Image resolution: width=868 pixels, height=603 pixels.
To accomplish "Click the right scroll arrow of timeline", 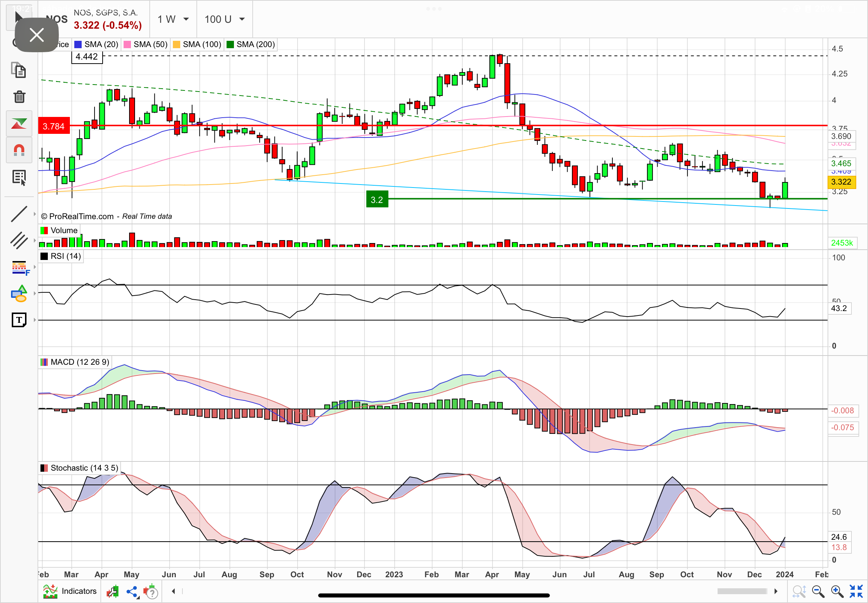I will coord(776,591).
